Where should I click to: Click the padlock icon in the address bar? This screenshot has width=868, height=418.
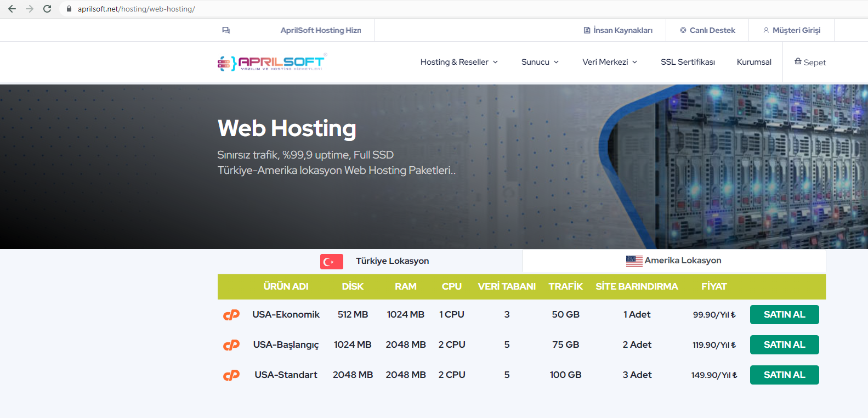(x=69, y=9)
